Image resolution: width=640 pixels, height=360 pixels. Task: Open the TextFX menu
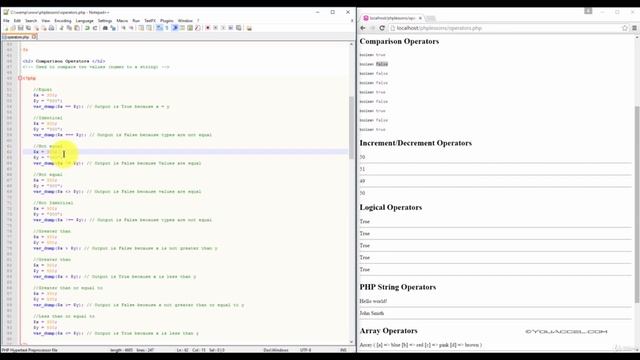tap(150, 20)
